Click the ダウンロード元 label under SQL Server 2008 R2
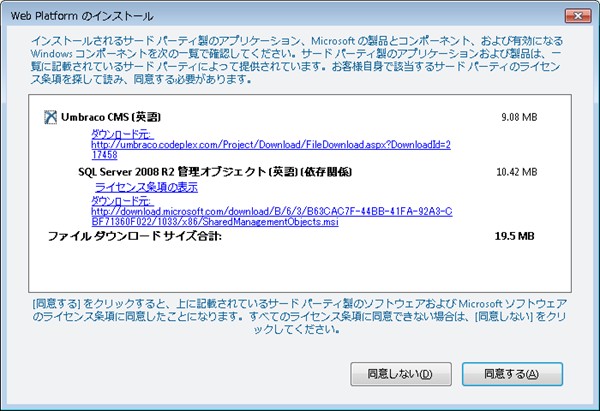Screen dimensions: 600x411 tap(122, 201)
